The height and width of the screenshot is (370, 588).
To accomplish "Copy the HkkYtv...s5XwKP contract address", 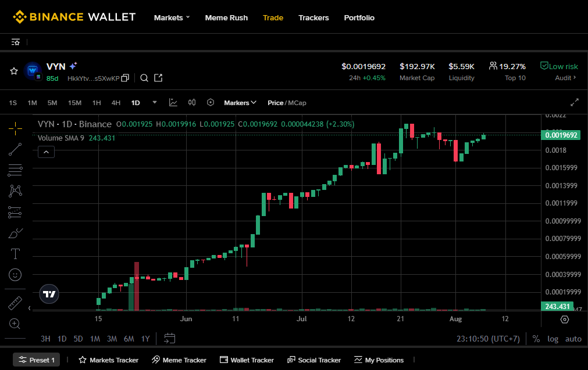I will click(125, 78).
